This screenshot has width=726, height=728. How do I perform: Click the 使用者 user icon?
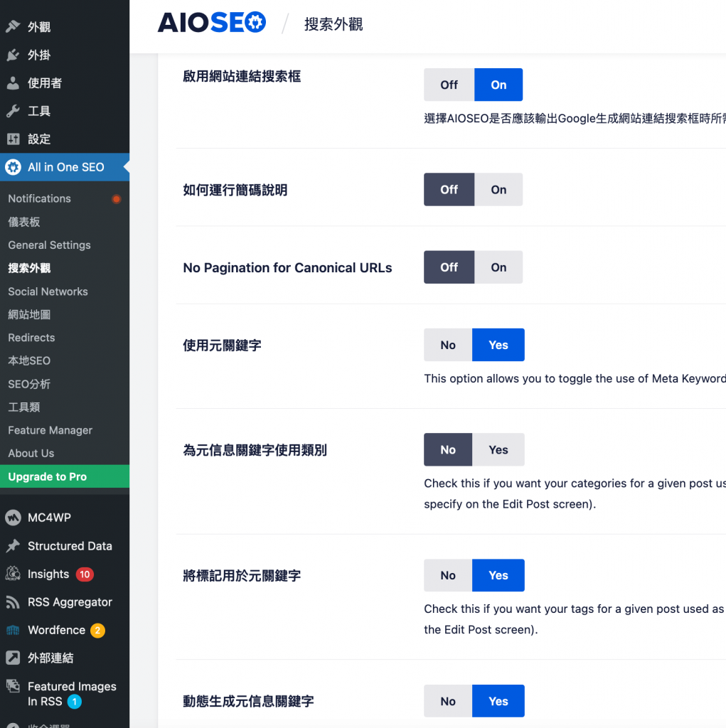13,83
